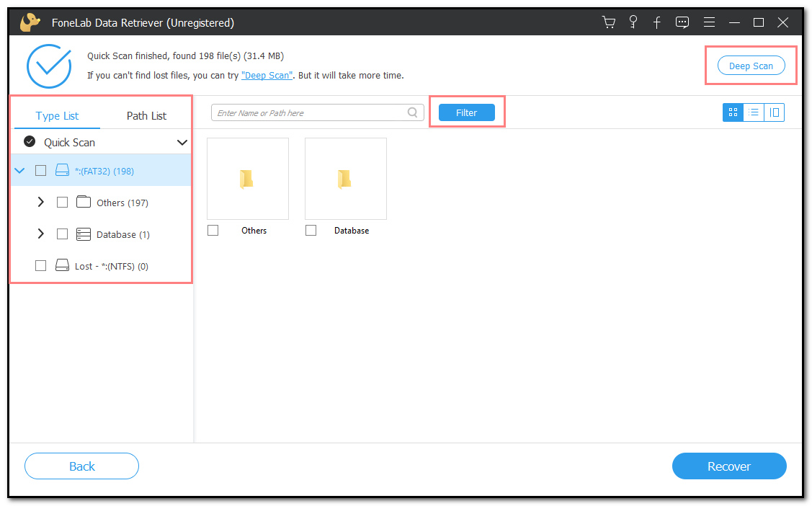Check the Database (1) tree checkbox
812x506 pixels.
pyautogui.click(x=62, y=234)
